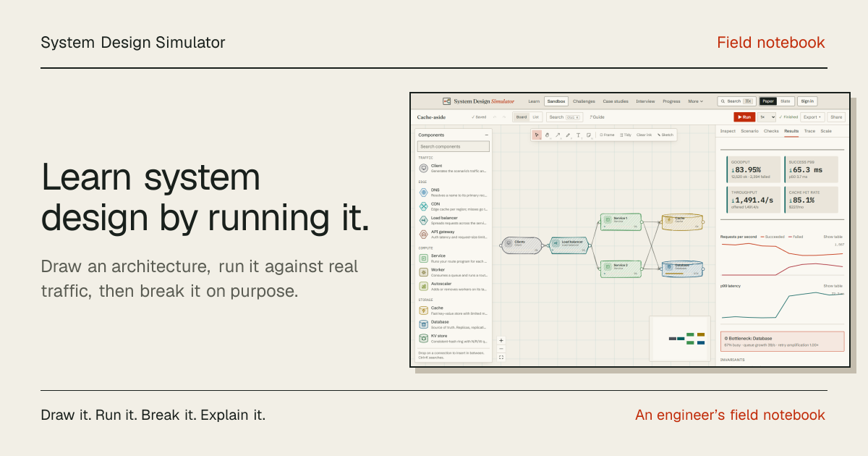Switch to the Scenario tab
The width and height of the screenshot is (868, 456).
pyautogui.click(x=749, y=131)
